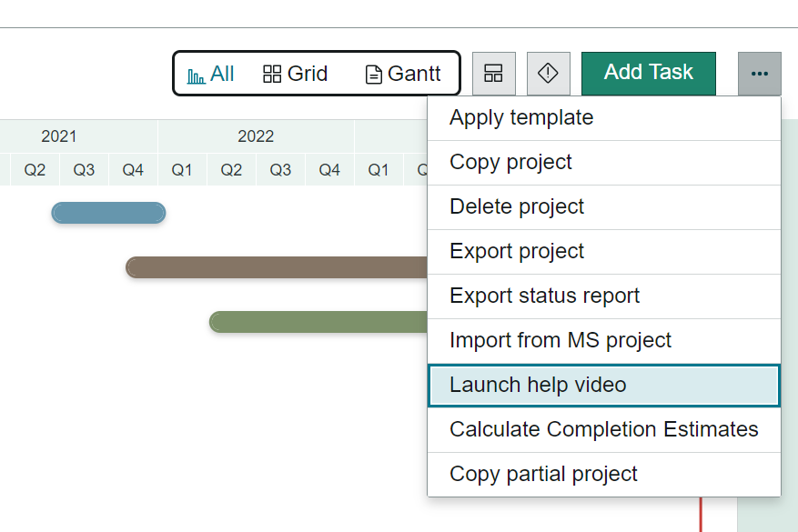Click the blue task bar in the Gantt chart
This screenshot has width=798, height=532.
pos(108,212)
